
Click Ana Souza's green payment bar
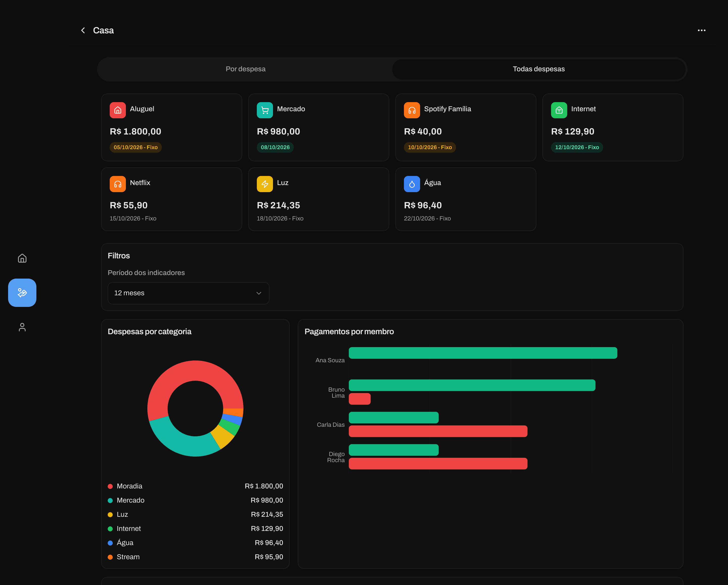(x=483, y=353)
